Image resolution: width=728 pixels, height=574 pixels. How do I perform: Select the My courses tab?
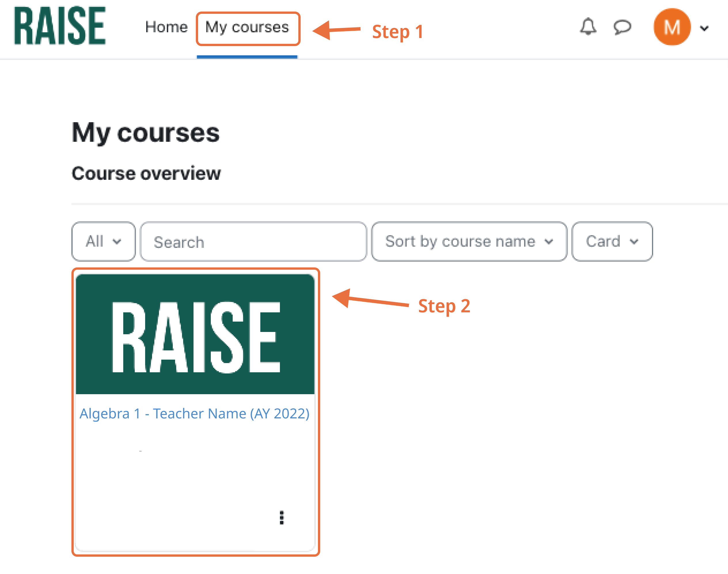pos(247,28)
